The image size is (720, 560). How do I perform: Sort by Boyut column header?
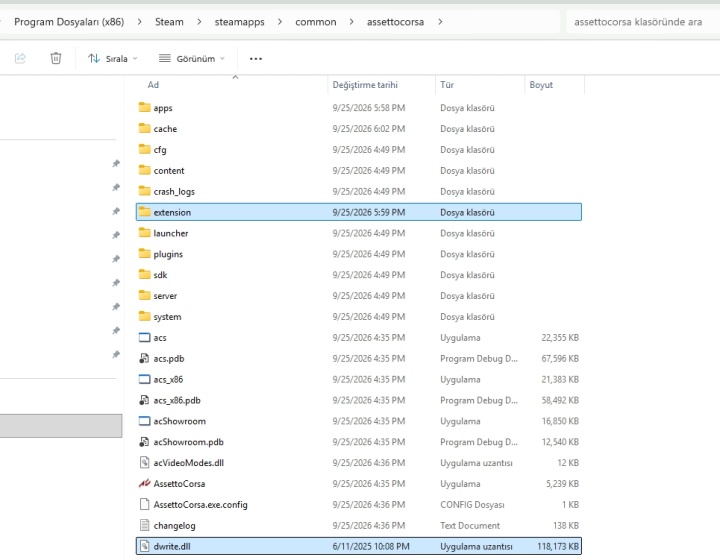(541, 85)
